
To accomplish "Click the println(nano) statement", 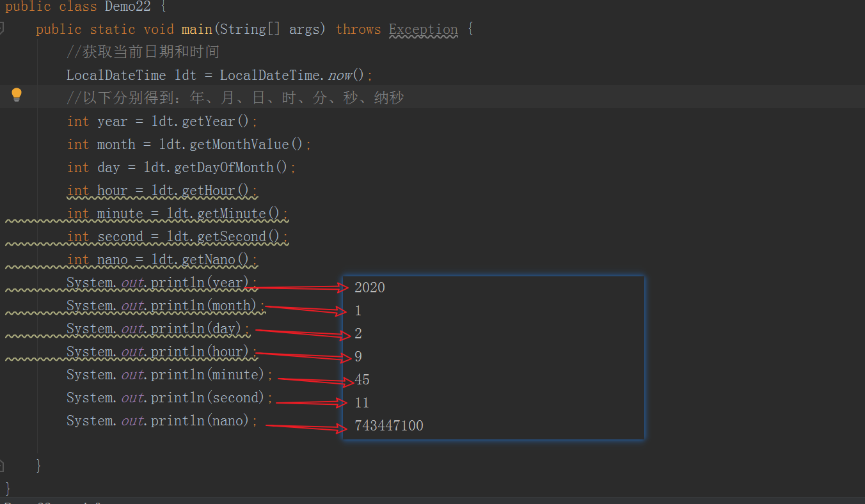I will pos(159,420).
